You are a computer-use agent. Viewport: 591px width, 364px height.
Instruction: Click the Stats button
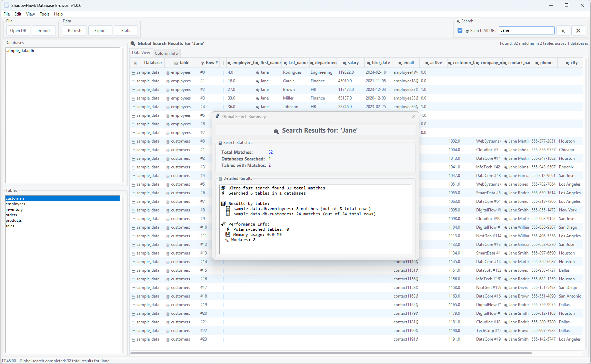point(126,31)
